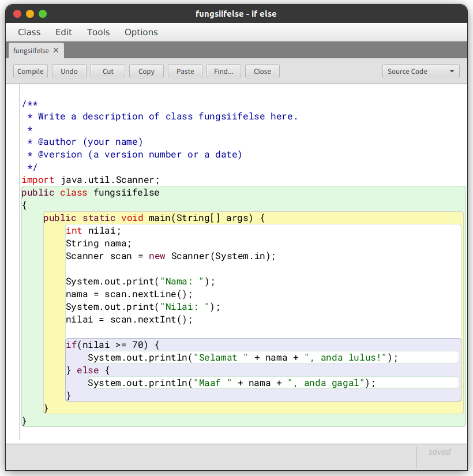This screenshot has height=476, width=473.
Task: Click the green maximize window button
Action: 43,14
